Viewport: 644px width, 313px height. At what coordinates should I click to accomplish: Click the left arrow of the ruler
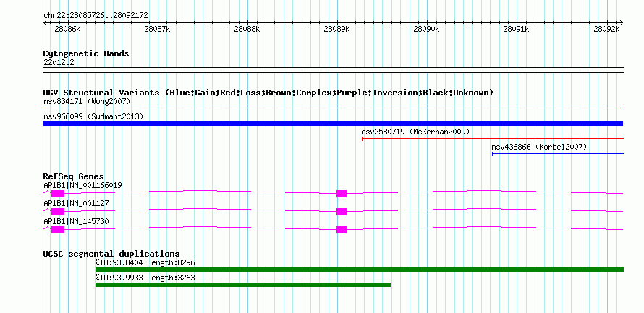point(45,22)
